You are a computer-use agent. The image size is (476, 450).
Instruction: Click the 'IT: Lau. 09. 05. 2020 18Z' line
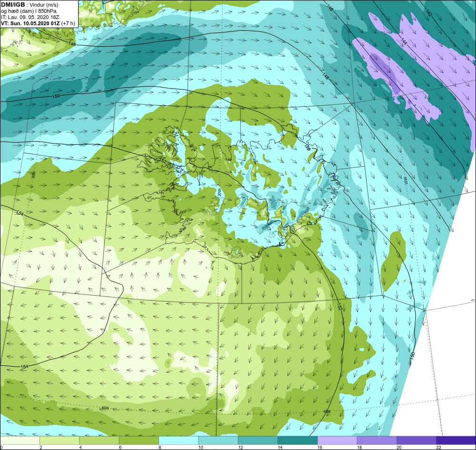click(30, 17)
